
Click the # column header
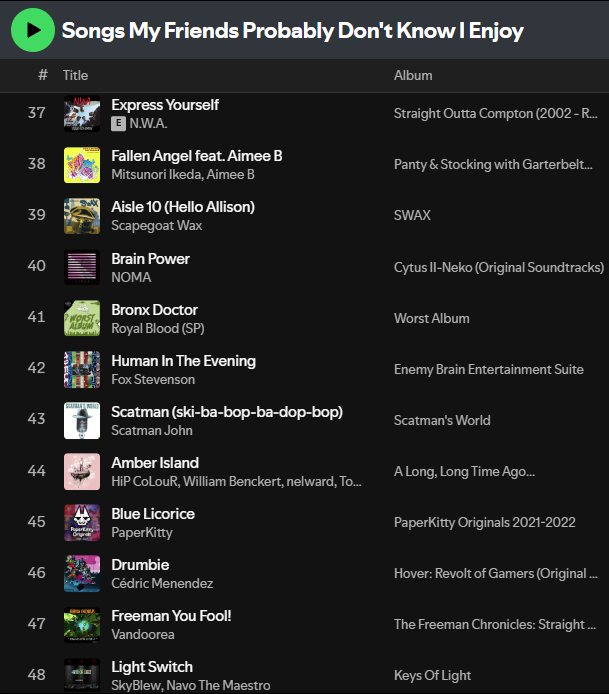43,75
